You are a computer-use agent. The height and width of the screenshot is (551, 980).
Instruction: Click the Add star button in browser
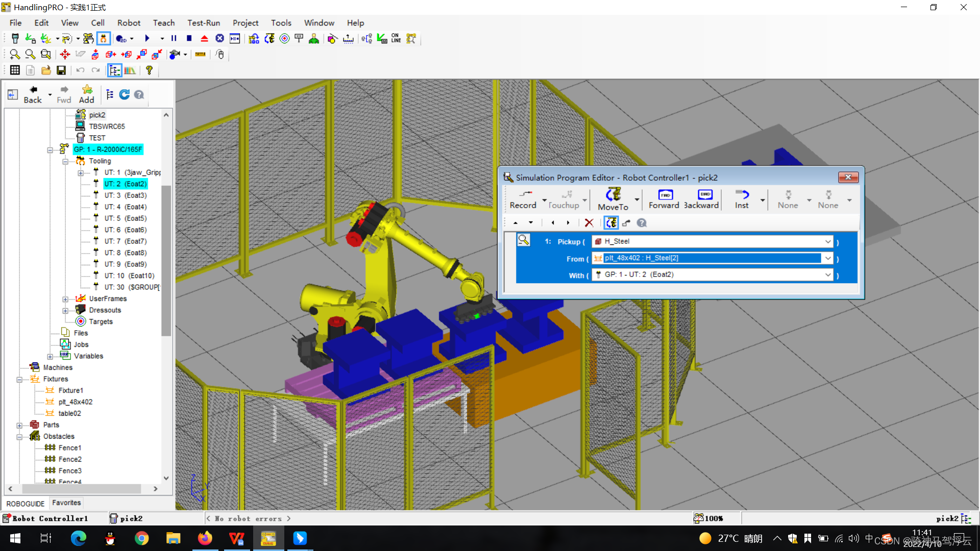point(87,95)
